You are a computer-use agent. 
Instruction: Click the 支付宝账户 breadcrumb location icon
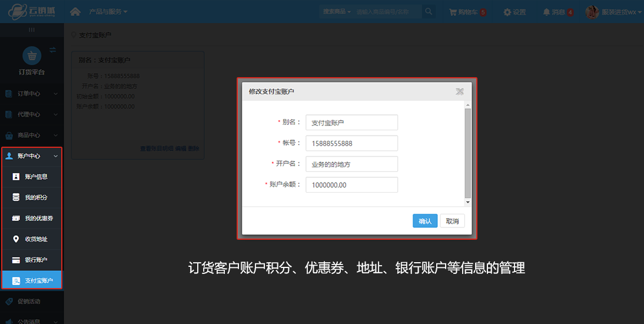pos(74,35)
